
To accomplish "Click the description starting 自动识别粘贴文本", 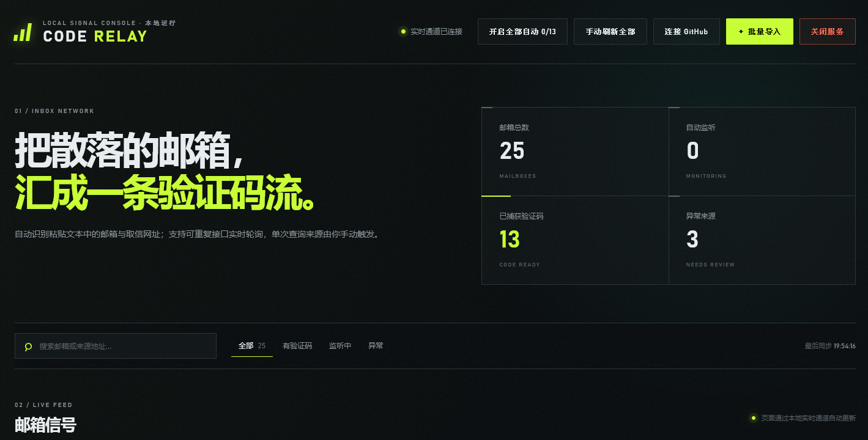I will point(197,234).
